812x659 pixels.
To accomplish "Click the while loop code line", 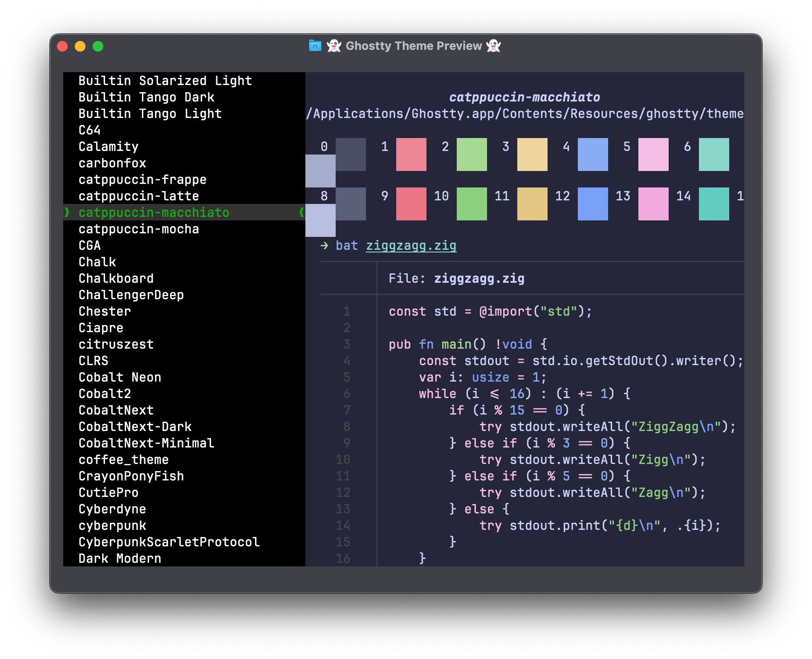I will point(524,394).
